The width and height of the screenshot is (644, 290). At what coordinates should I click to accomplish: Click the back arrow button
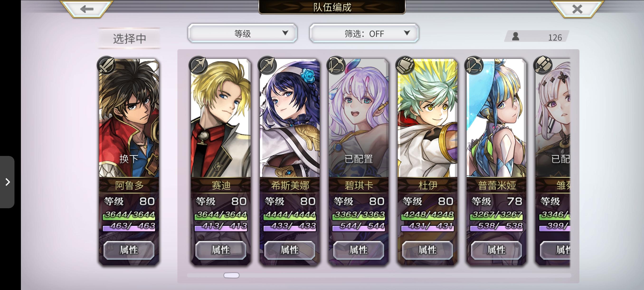point(87,9)
